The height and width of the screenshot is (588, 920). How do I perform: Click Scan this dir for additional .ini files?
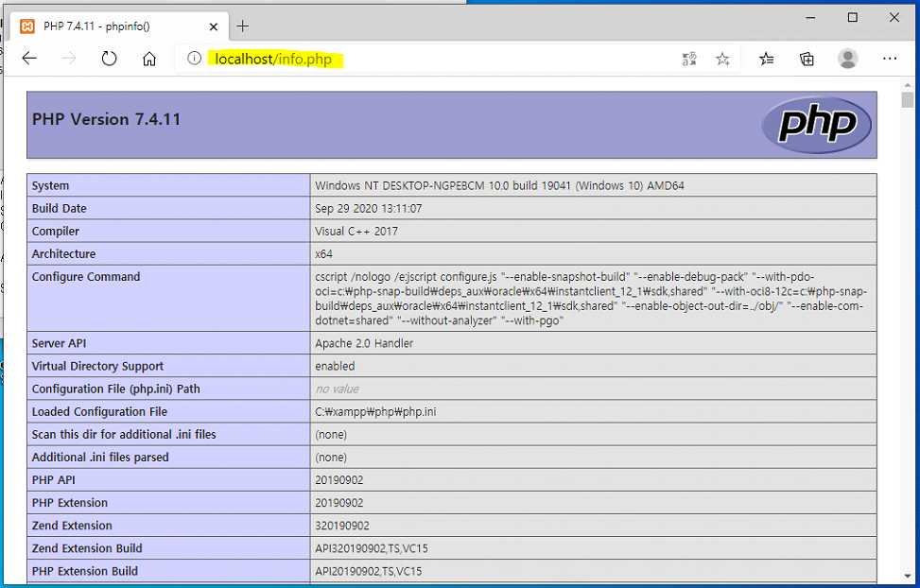click(x=124, y=435)
